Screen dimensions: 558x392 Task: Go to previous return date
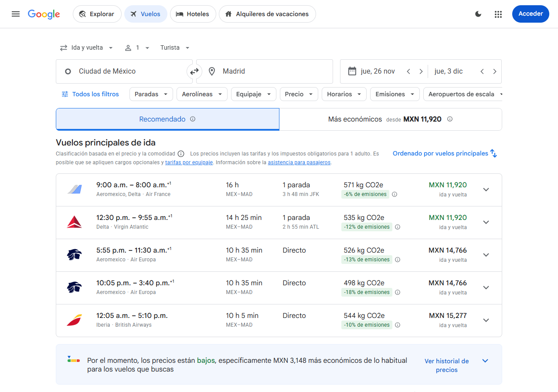tap(482, 71)
